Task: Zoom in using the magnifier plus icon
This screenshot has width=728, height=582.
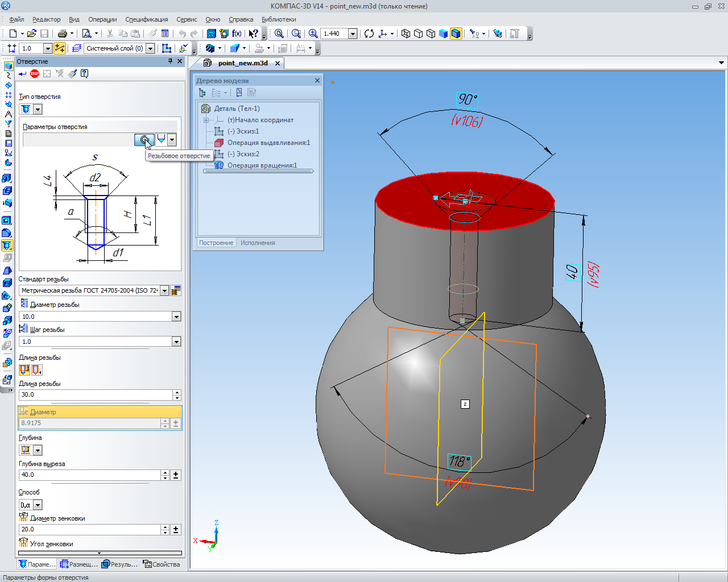Action: tap(313, 34)
